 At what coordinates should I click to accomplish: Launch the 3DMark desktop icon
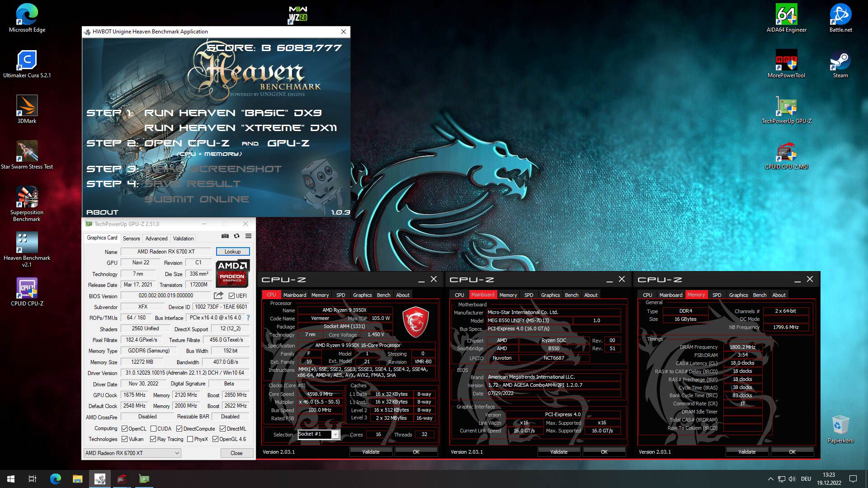[x=27, y=110]
